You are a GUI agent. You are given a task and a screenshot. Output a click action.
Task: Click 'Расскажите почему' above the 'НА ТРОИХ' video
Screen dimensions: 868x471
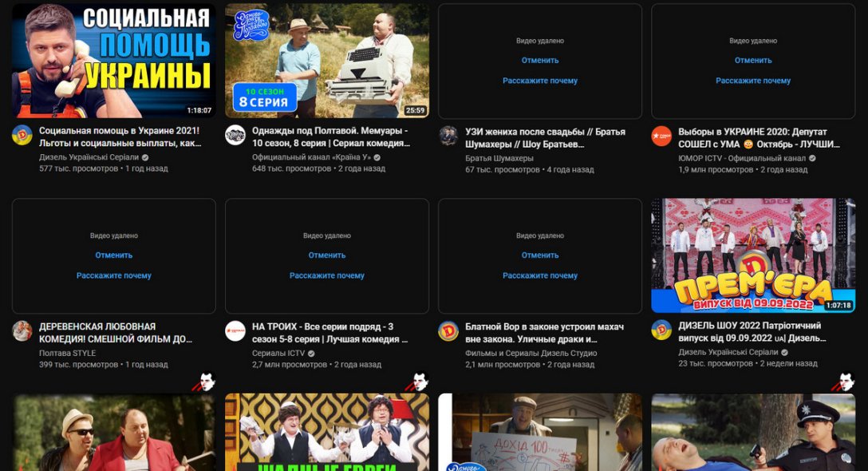pyautogui.click(x=327, y=275)
